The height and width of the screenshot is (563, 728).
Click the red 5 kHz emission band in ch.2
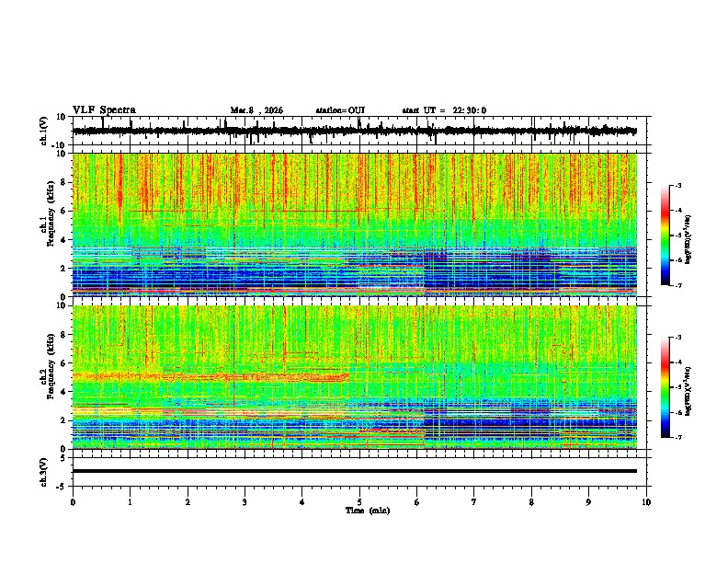tap(211, 376)
